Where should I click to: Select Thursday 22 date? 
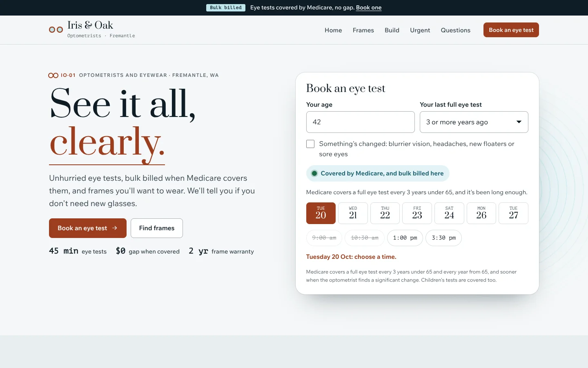pos(385,213)
